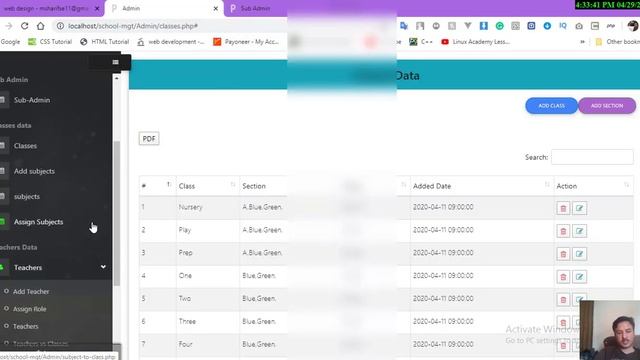Screen dimensions: 640x360
Task: Click the Grammarly extension icon
Action: [x=500, y=26]
